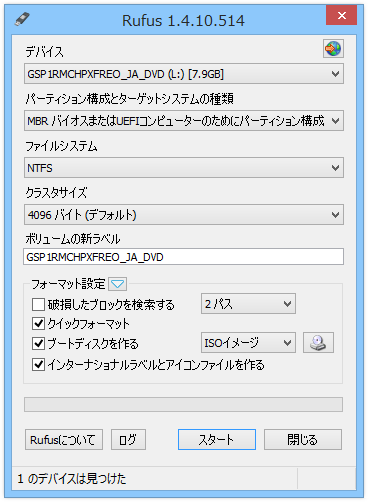This screenshot has height=503, width=369.
Task: Toggle ブートディスクを作る checkbox
Action: point(38,343)
